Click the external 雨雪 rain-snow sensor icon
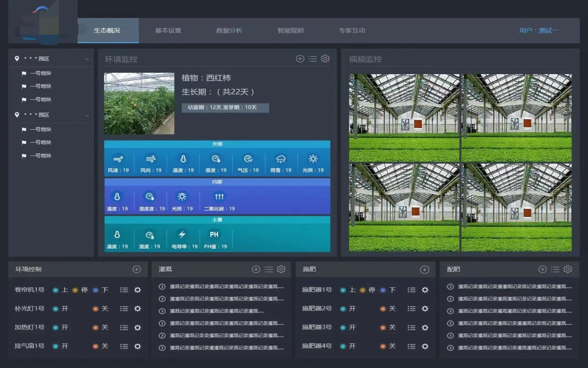 (281, 159)
